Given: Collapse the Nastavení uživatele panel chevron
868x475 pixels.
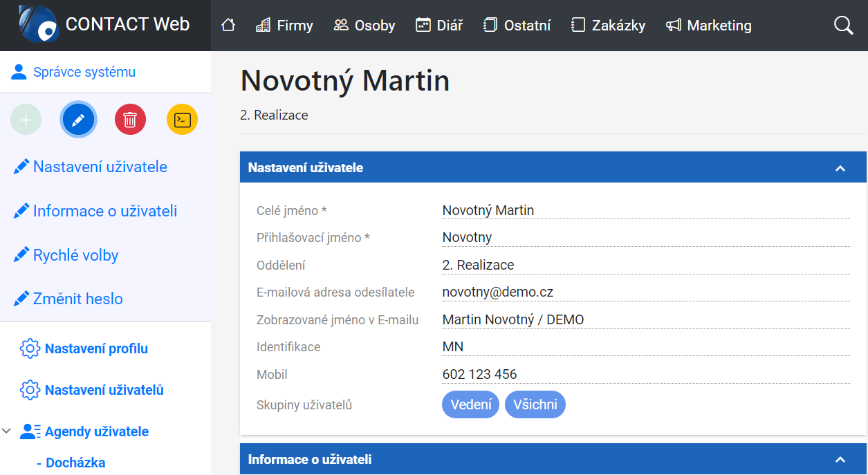Looking at the screenshot, I should point(840,168).
